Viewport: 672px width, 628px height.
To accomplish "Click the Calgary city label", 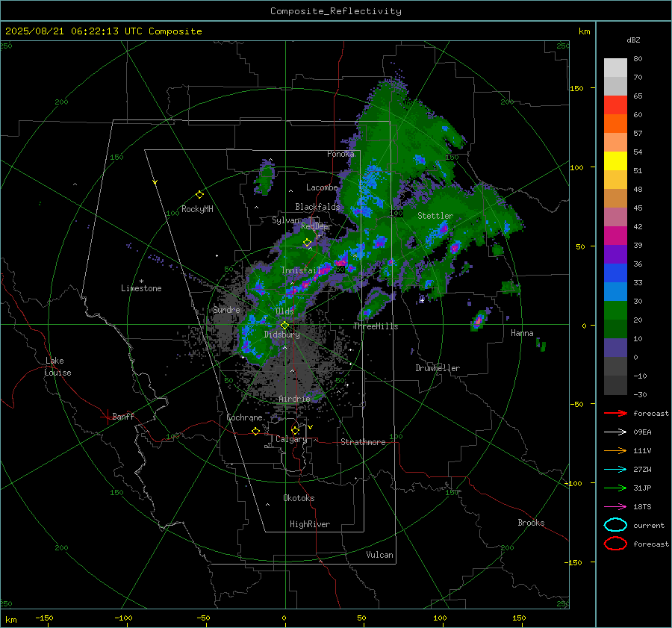I will (x=291, y=439).
